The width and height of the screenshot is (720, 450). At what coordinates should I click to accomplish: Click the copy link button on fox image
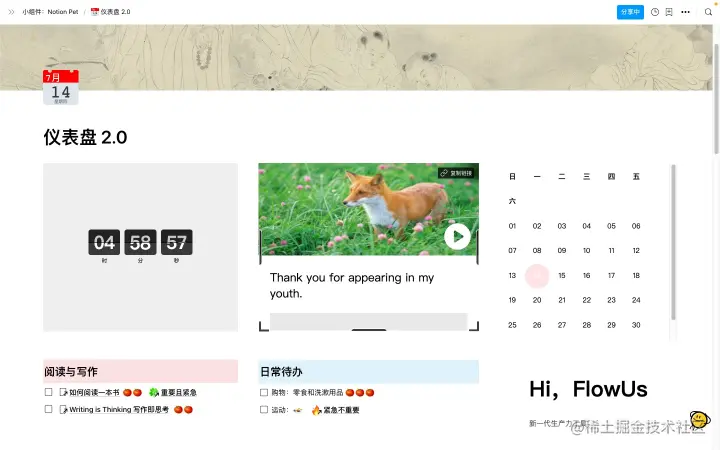click(457, 173)
